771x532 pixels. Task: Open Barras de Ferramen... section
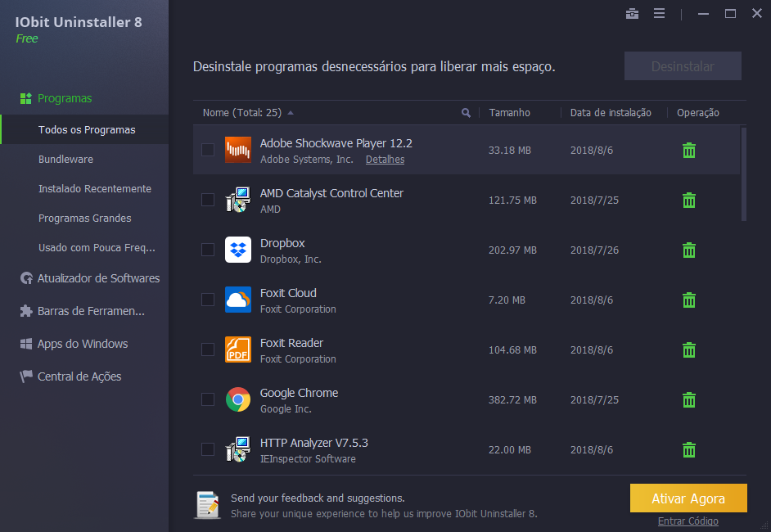pos(91,311)
